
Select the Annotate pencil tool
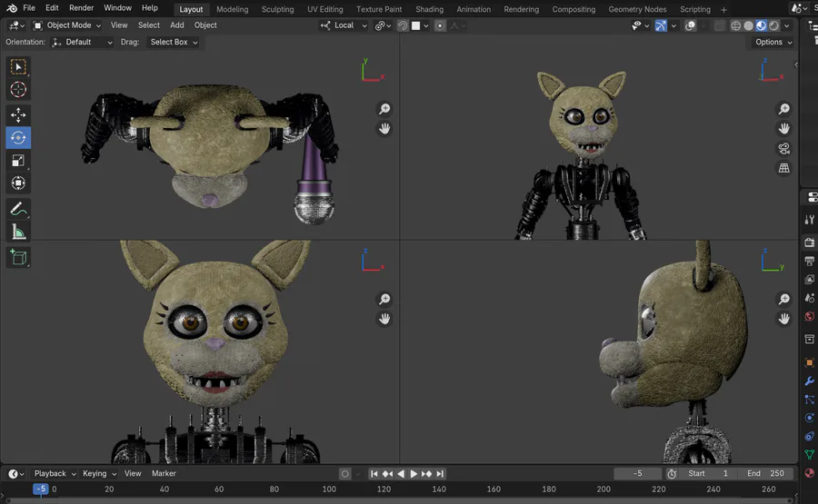18,209
